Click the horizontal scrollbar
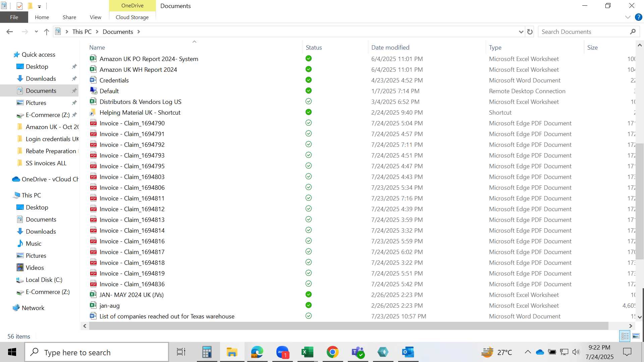 (x=349, y=326)
